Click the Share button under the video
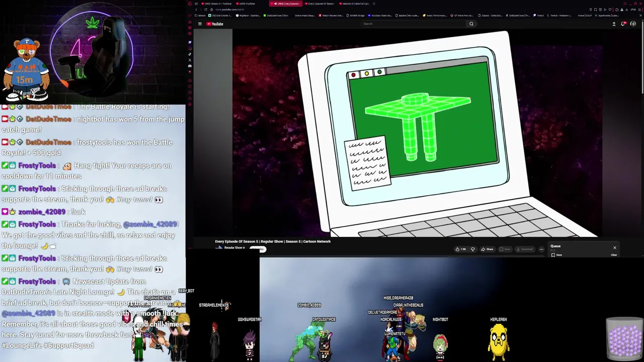The image size is (644, 362). [488, 249]
